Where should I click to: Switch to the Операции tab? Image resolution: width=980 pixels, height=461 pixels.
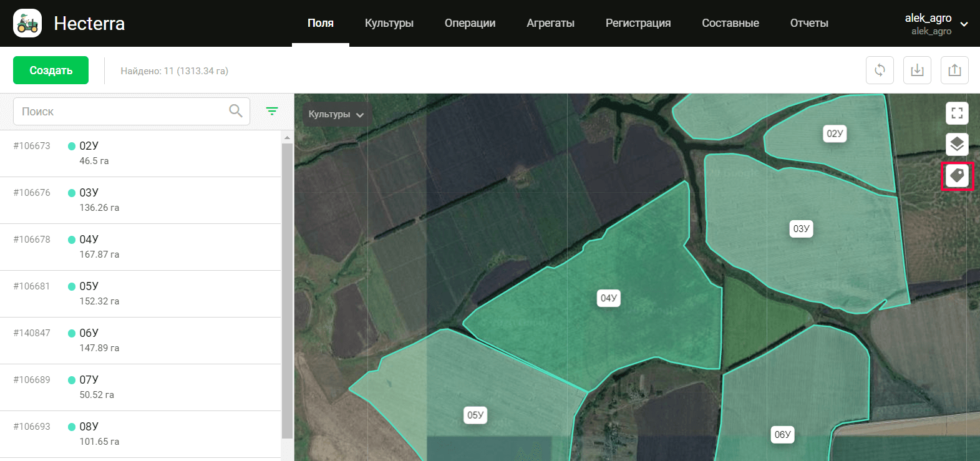(470, 23)
